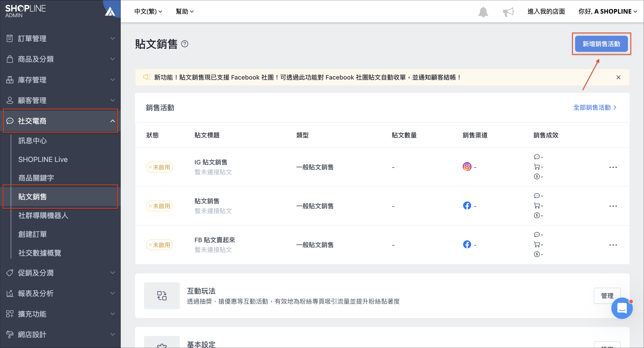Click the SHOPLINE ADMIN logo
644x348 pixels.
[25, 11]
